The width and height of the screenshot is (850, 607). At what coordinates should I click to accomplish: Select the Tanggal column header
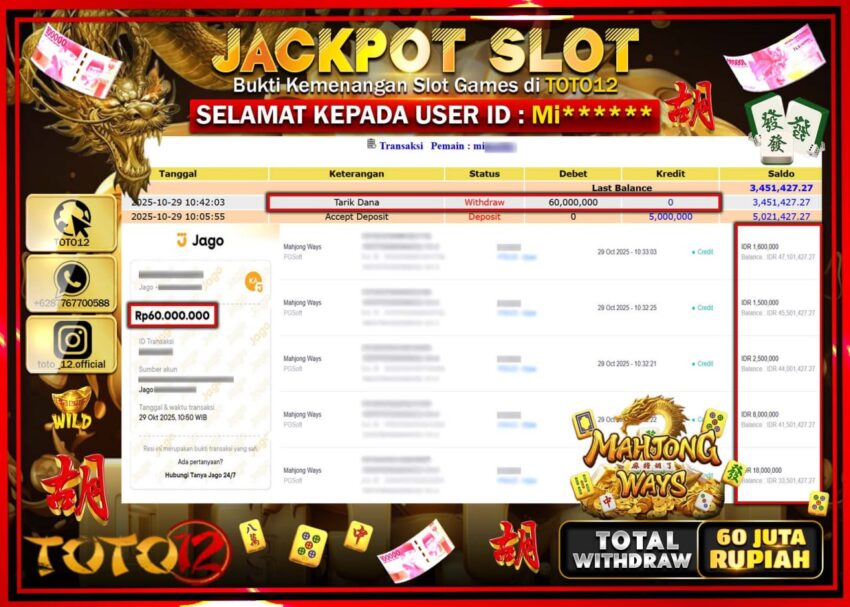[x=178, y=174]
